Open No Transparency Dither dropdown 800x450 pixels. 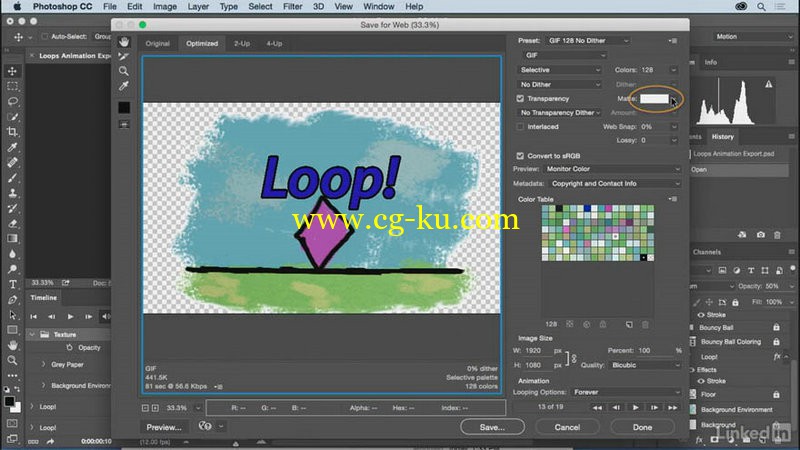(560, 113)
